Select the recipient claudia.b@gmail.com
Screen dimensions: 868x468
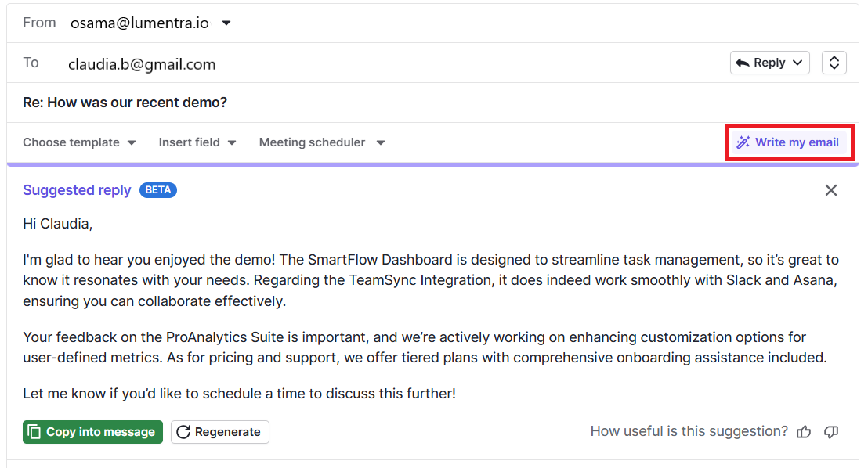coord(142,64)
